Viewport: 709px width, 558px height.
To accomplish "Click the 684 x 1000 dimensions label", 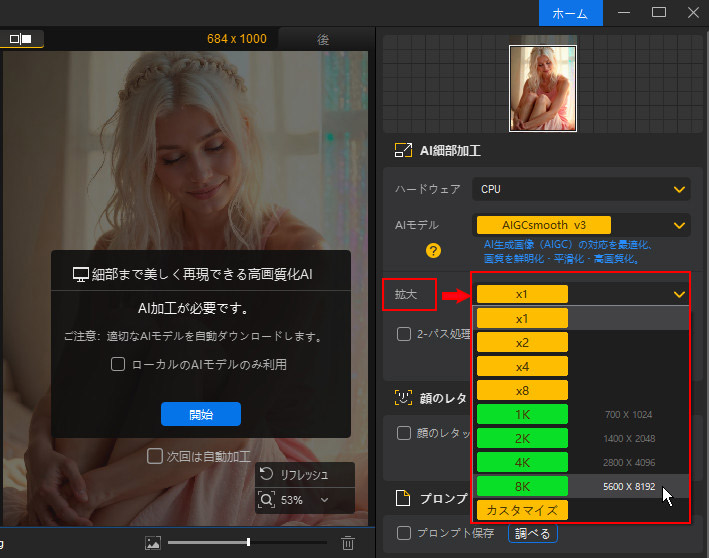I will (x=237, y=39).
